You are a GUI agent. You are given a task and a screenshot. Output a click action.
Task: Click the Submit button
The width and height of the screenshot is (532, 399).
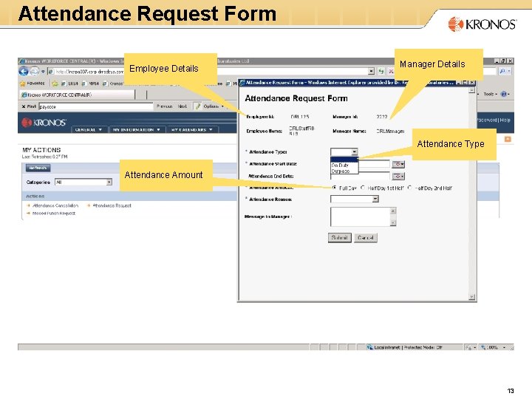(x=339, y=238)
